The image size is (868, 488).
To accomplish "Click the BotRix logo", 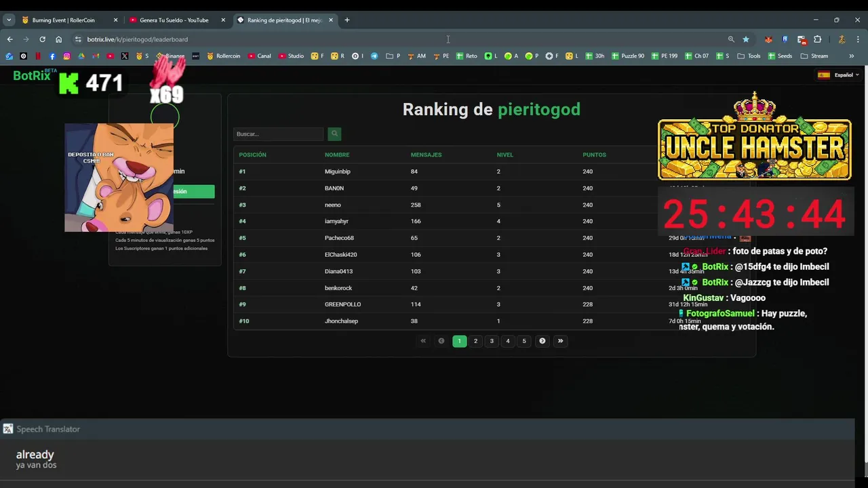I will point(32,76).
